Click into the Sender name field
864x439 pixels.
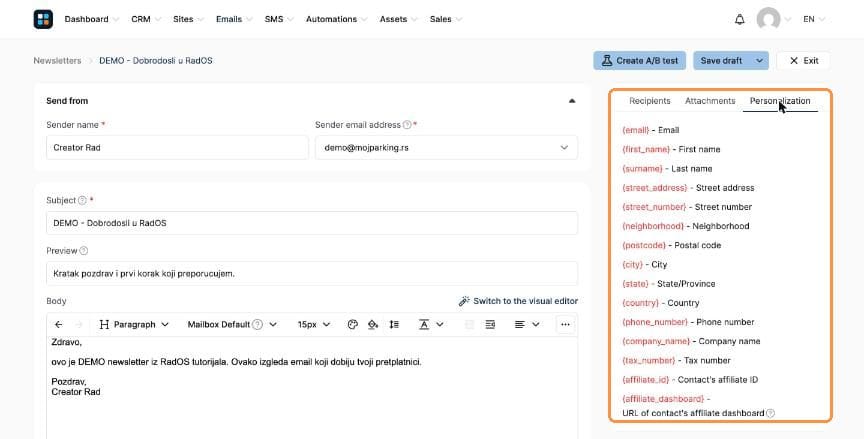177,148
